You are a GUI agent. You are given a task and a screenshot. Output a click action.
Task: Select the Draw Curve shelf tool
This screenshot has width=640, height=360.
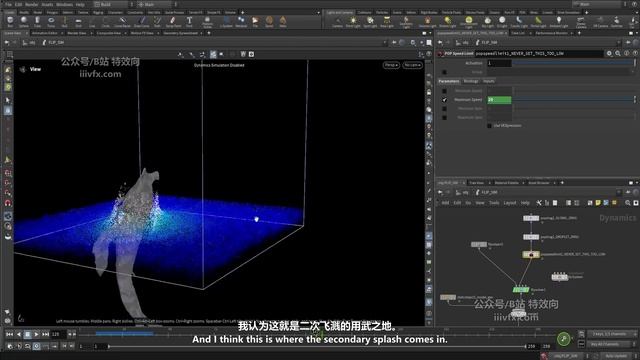[142, 21]
